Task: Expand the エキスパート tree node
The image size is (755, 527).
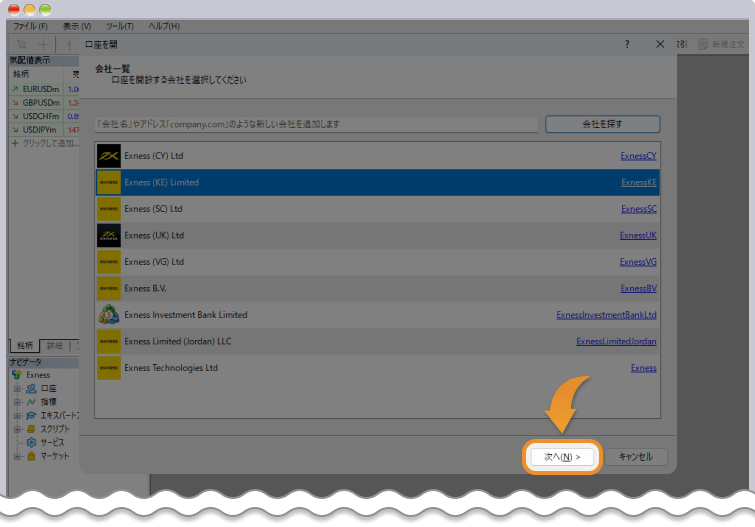Action: click(17, 415)
